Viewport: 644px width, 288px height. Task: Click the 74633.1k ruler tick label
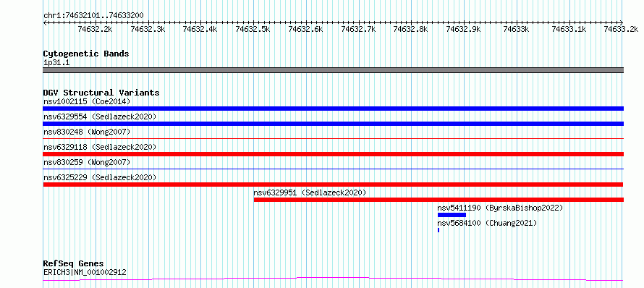point(569,29)
